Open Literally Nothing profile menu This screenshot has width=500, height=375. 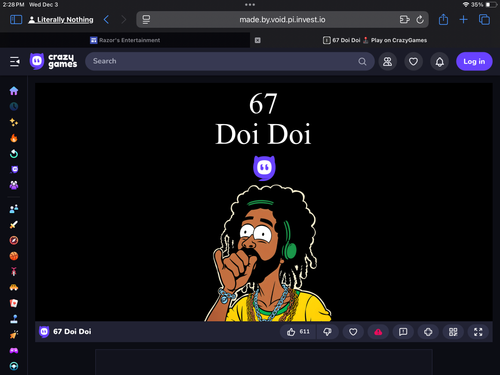click(61, 20)
